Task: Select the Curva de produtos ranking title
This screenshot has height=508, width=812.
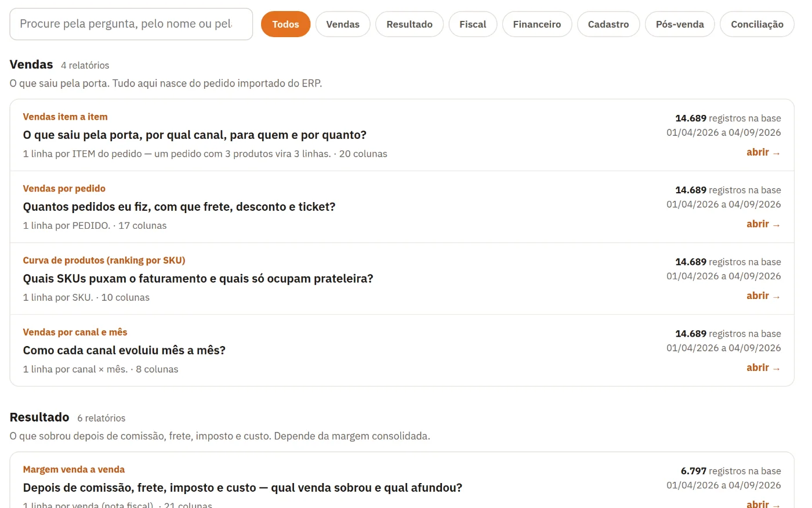Action: [104, 260]
